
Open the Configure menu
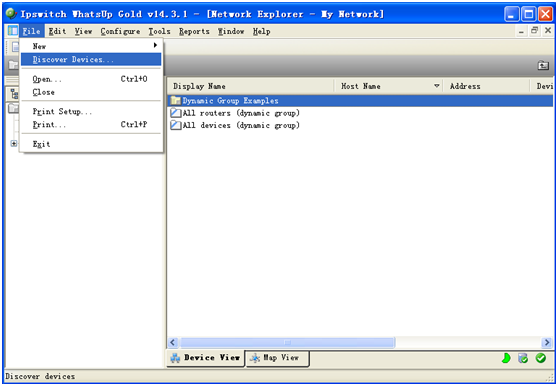coord(120,31)
